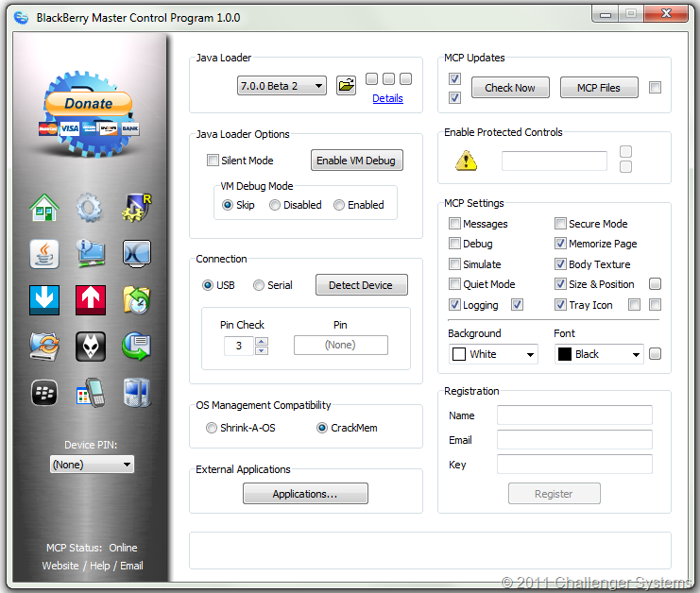Uncheck Body Texture
This screenshot has width=700, height=593.
560,264
